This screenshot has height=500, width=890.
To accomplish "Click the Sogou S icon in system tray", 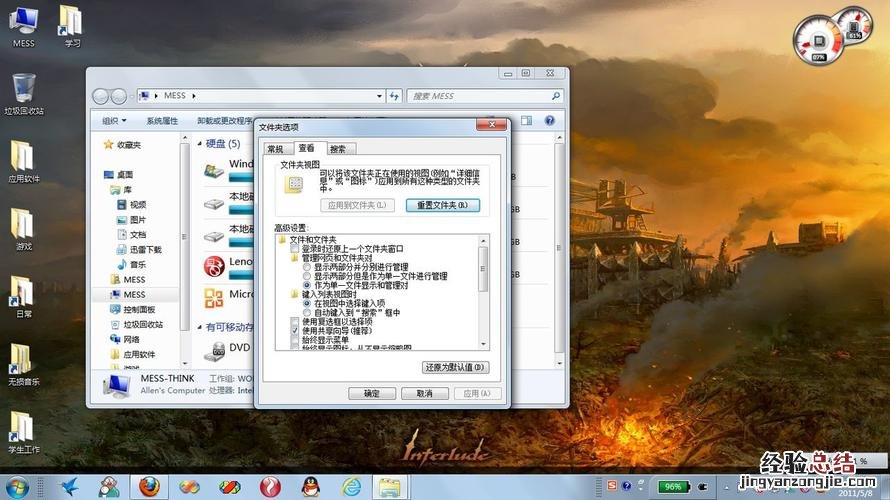I will [x=612, y=486].
